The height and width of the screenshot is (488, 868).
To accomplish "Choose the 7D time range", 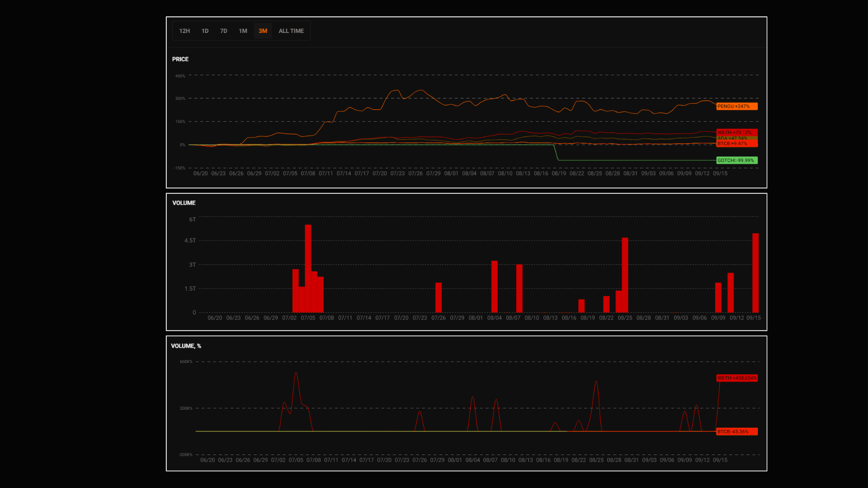I will [223, 31].
